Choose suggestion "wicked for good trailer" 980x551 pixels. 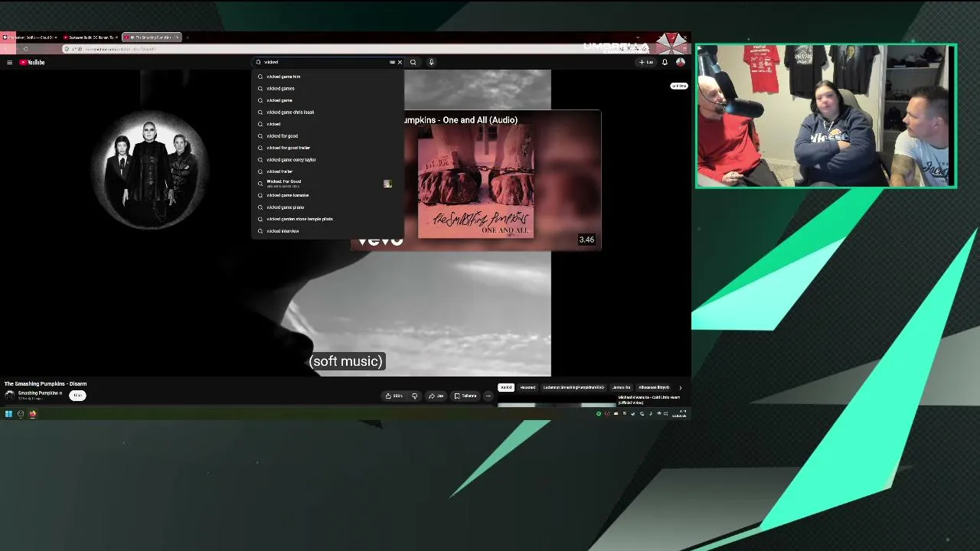328,148
